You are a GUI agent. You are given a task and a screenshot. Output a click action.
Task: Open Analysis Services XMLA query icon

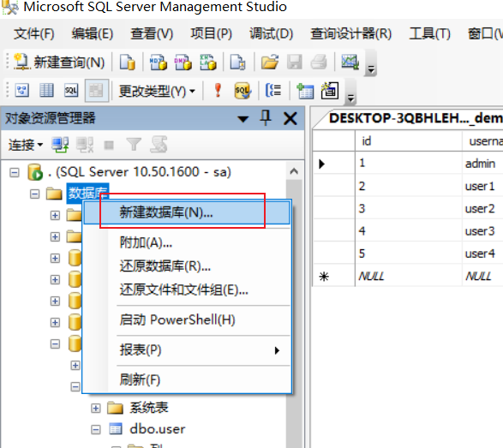pos(208,62)
